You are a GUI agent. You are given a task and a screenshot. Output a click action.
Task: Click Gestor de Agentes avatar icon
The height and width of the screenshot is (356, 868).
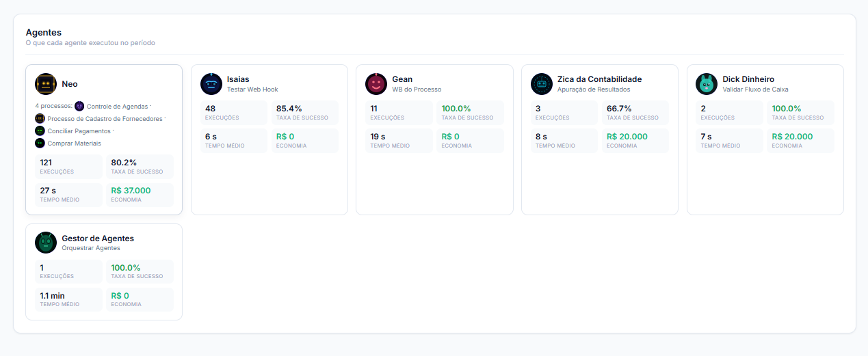coord(46,243)
